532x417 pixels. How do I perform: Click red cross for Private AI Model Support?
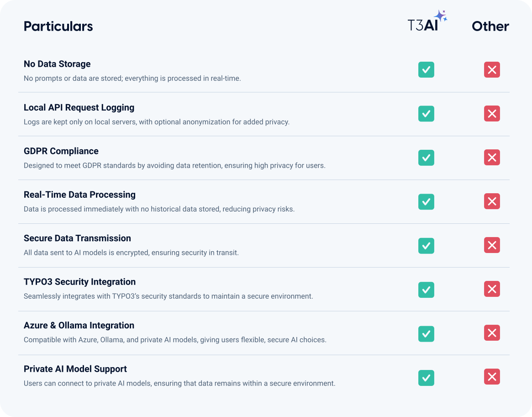click(492, 377)
